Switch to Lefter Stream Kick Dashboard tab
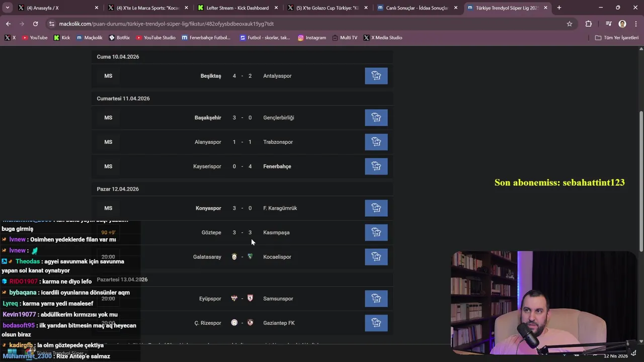Viewport: 644px width, 362px height. tap(237, 8)
